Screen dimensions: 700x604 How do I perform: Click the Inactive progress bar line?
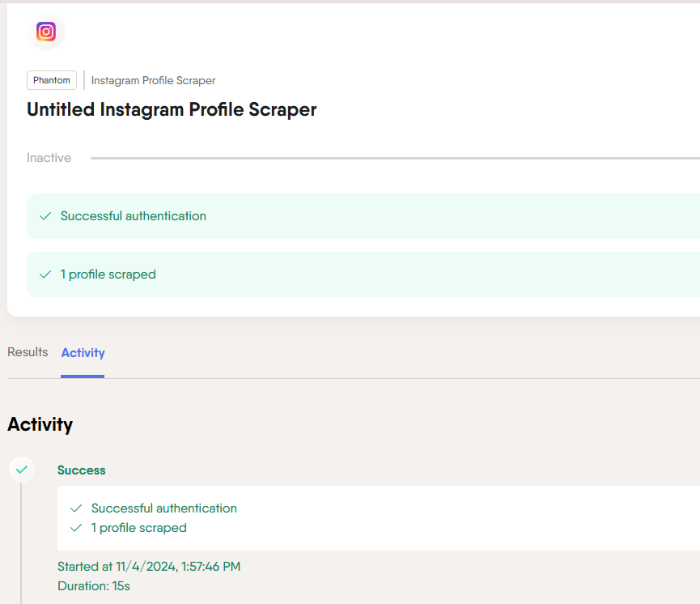click(x=395, y=158)
